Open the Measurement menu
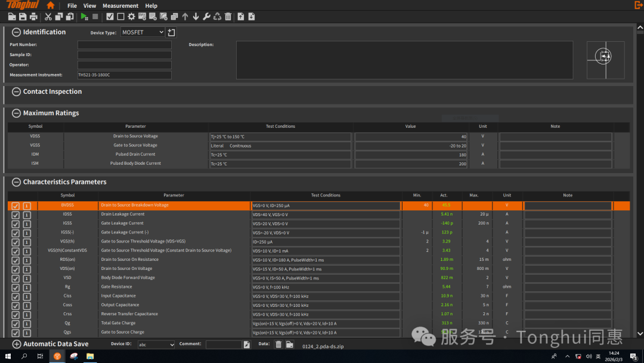 120,6
